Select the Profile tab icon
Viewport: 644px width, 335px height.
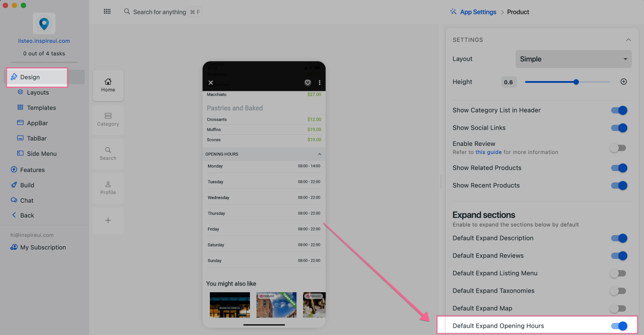point(108,188)
